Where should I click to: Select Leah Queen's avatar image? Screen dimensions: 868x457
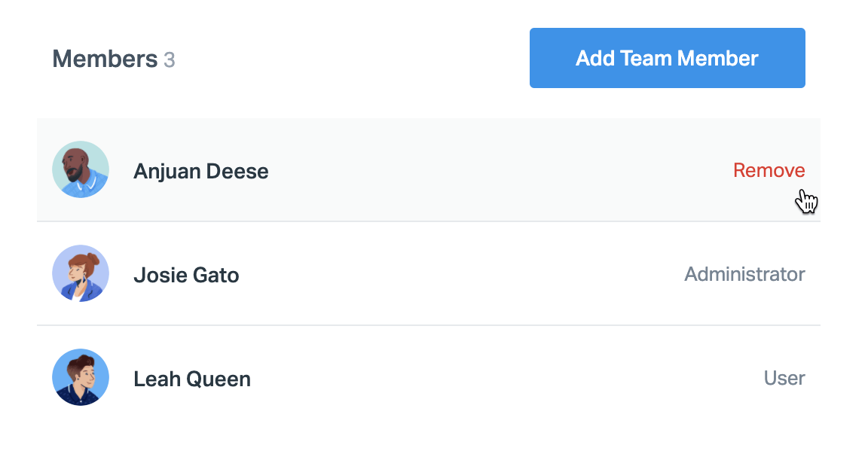(x=81, y=377)
